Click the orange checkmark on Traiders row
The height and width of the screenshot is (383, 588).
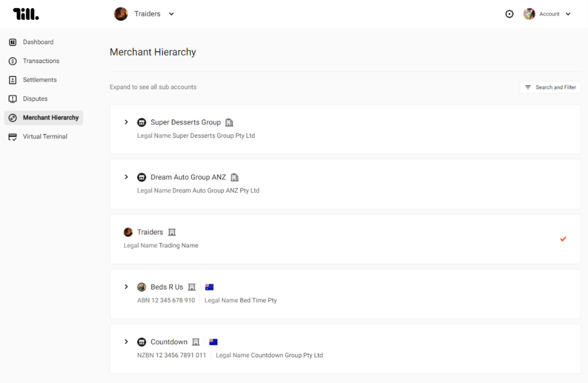(563, 239)
